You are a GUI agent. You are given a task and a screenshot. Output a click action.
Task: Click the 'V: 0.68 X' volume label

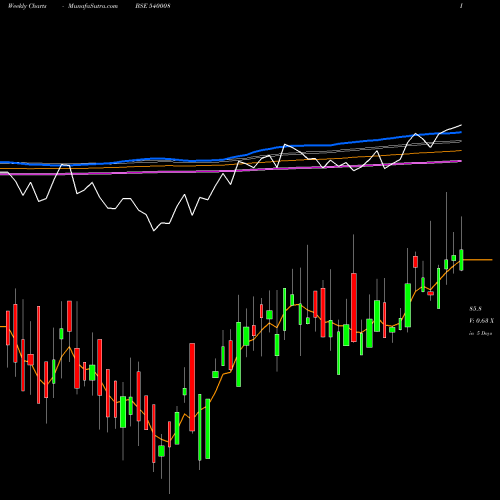[481, 321]
